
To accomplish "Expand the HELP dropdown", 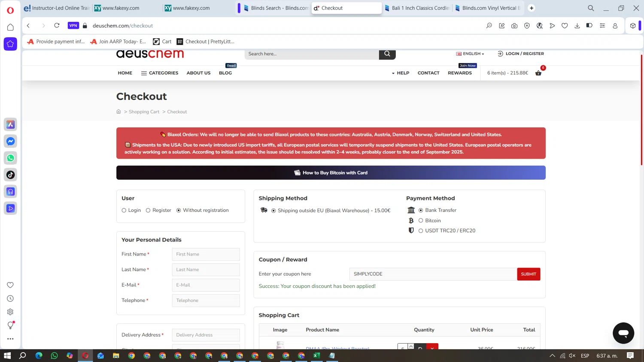I will coord(401,73).
